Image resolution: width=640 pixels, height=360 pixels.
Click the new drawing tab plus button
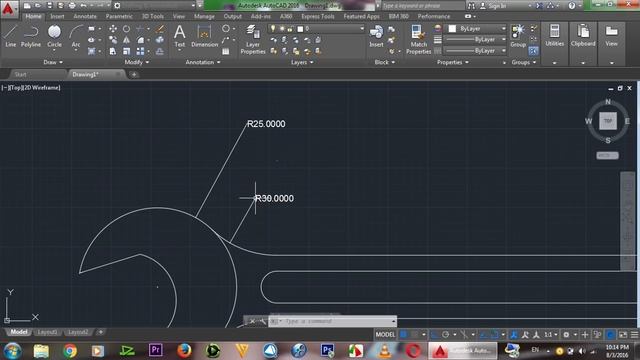133,74
